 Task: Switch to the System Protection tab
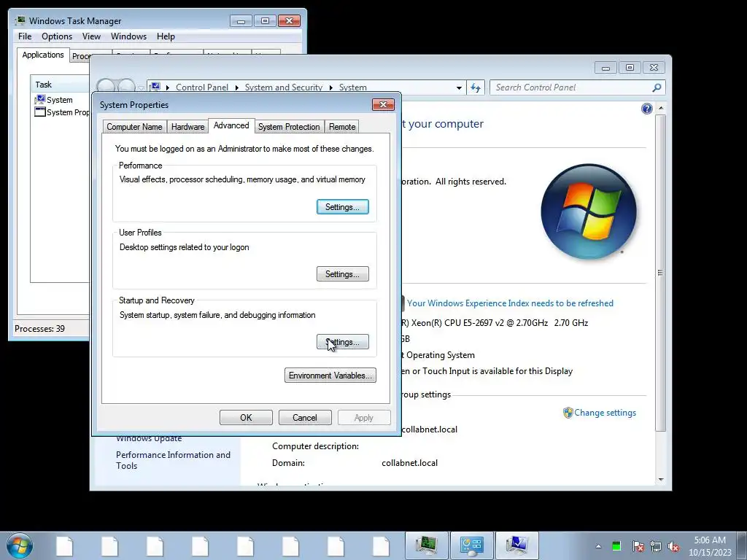[289, 127]
